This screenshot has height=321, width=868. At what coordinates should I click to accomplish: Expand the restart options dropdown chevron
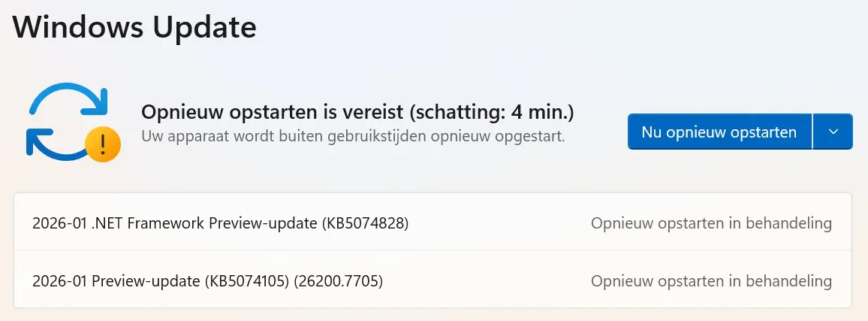[x=833, y=132]
